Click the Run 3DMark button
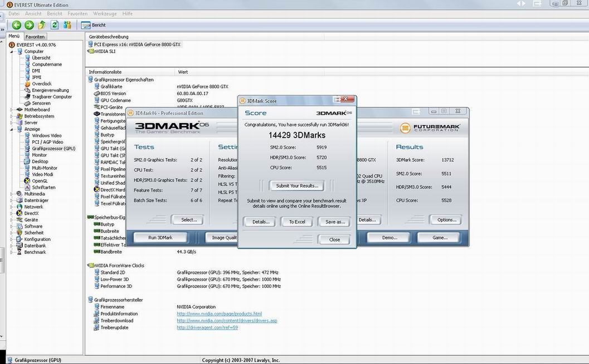This screenshot has height=364, width=589. tap(160, 238)
